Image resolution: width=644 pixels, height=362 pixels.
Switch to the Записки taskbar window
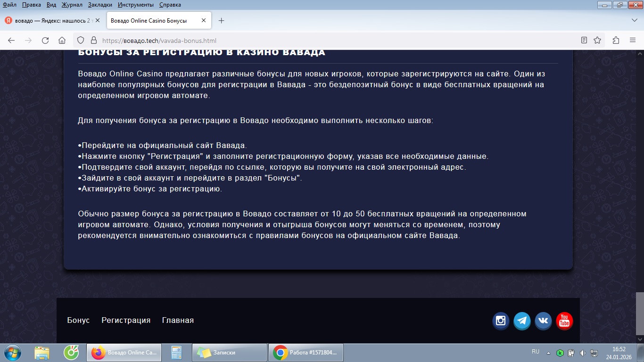point(230,353)
